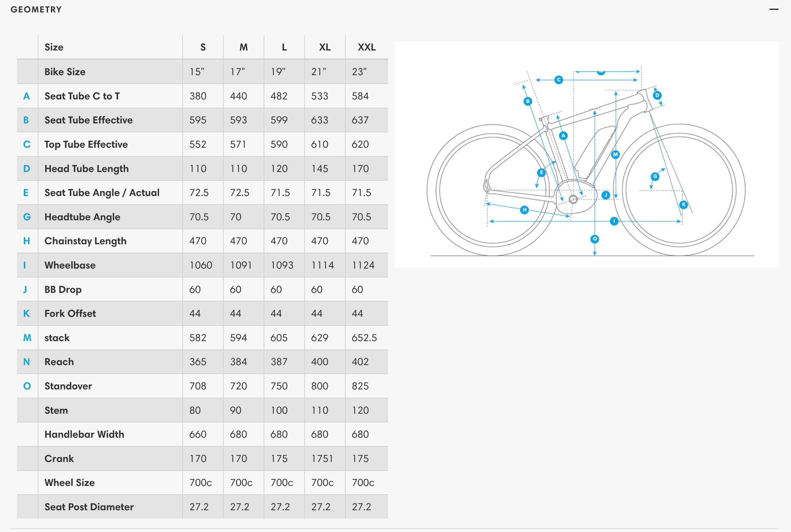Select the XXL size column header
Image resolution: width=791 pixels, height=532 pixels.
[367, 47]
